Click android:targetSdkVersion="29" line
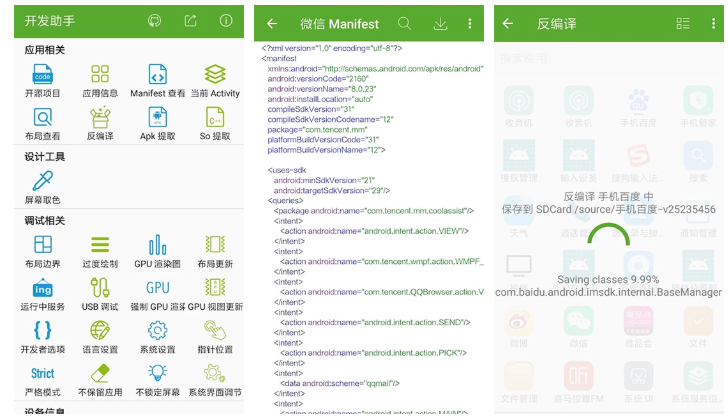The image size is (728, 419). point(332,190)
